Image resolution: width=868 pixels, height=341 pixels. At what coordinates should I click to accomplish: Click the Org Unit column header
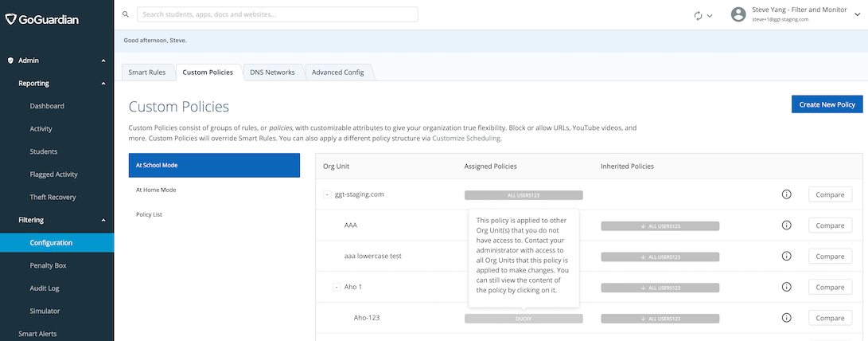tap(336, 166)
